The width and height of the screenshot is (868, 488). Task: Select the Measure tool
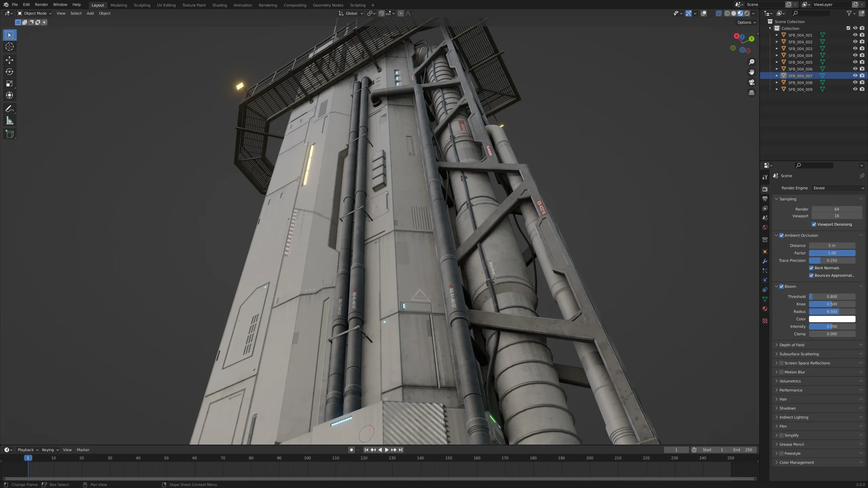point(9,121)
